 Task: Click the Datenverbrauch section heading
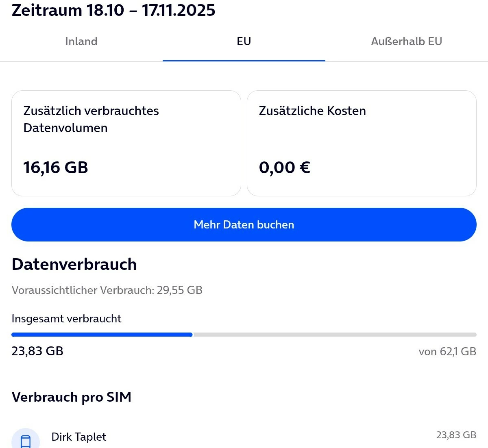74,264
